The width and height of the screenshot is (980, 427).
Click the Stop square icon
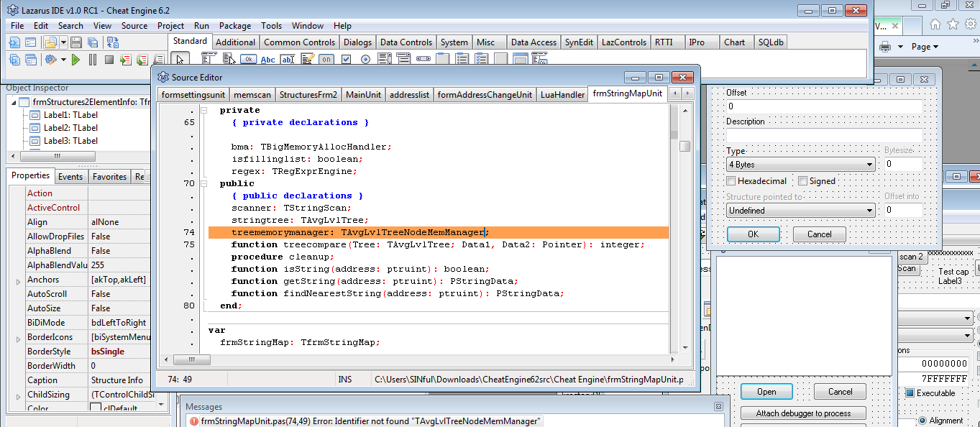(109, 60)
